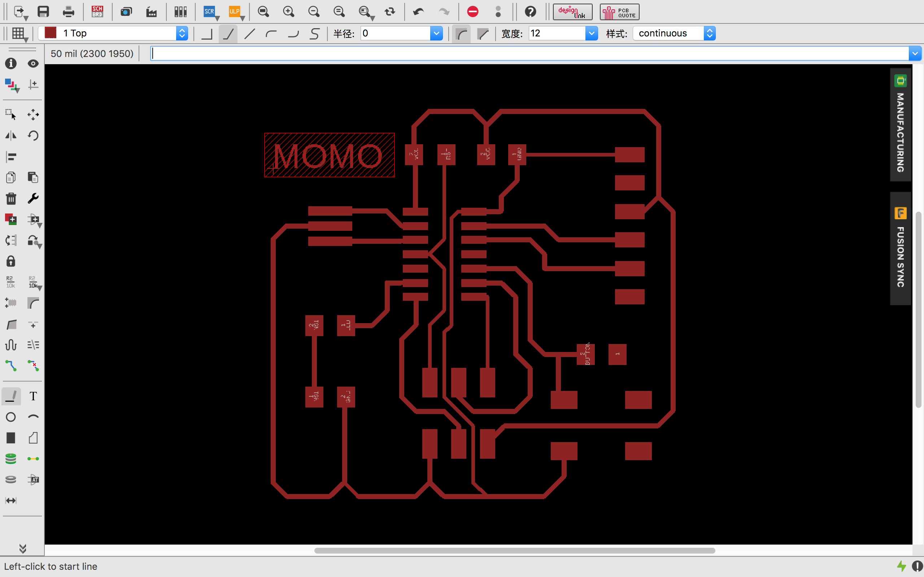Select the Delete trash tool
Image resolution: width=924 pixels, height=577 pixels.
pos(11,198)
